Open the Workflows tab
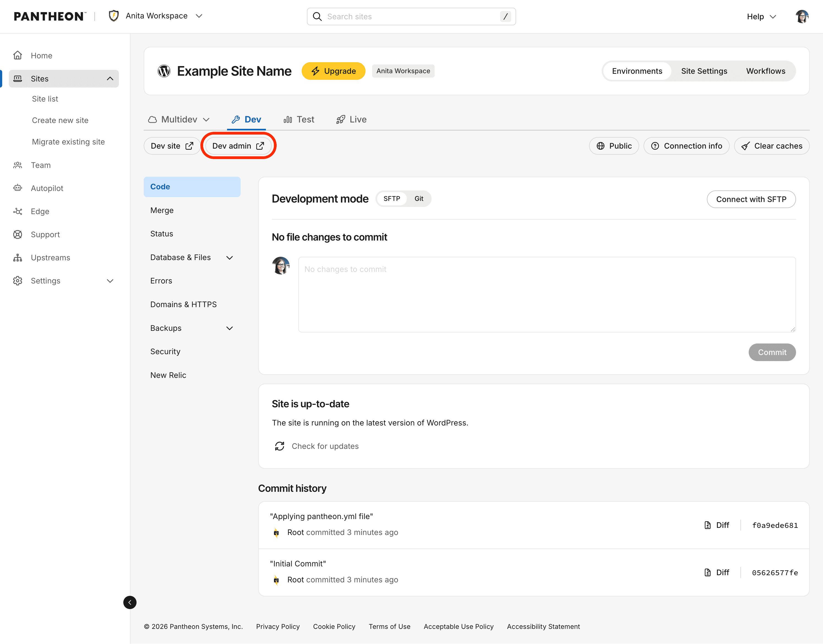This screenshot has width=823, height=644. 766,71
